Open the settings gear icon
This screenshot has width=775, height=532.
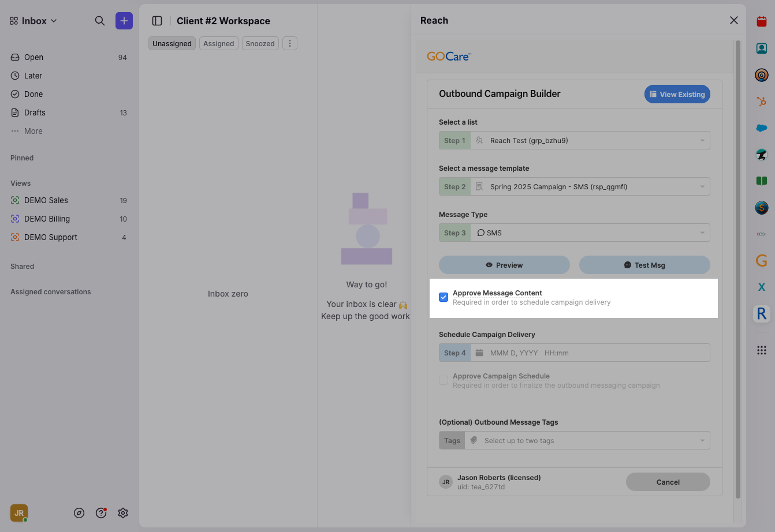[x=123, y=513]
